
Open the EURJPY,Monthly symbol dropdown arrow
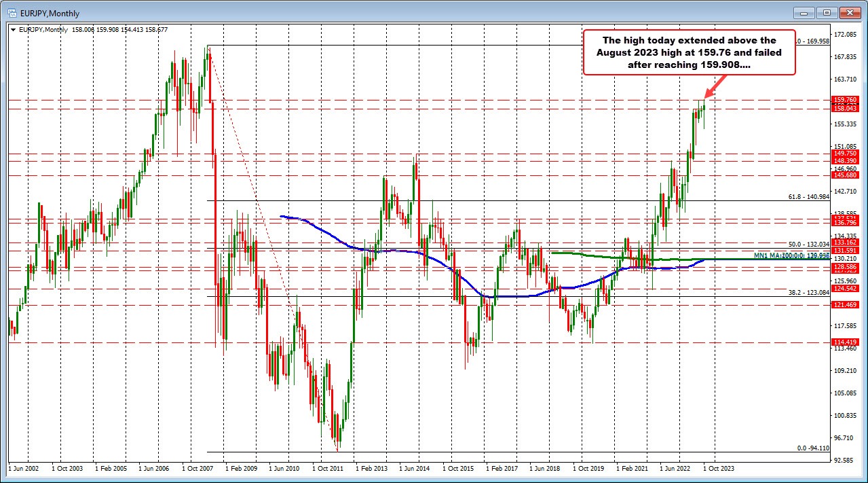pos(14,29)
